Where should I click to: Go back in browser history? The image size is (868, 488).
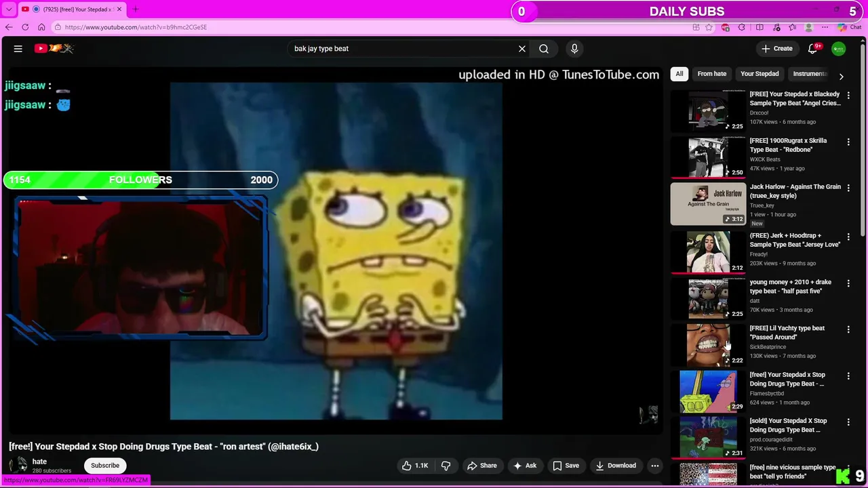click(x=9, y=27)
